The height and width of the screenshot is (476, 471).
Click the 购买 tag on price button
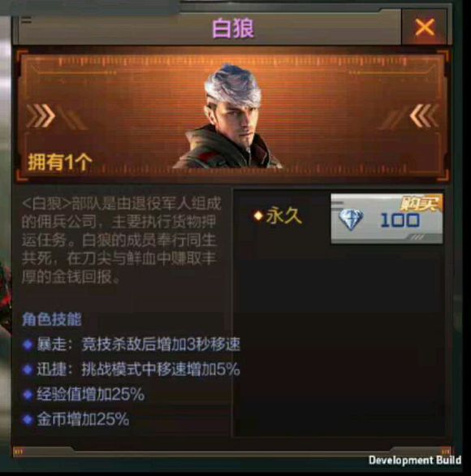421,203
